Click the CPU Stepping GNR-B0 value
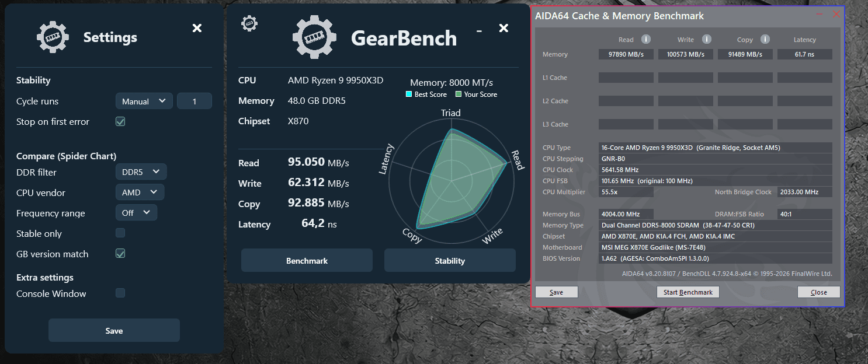The width and height of the screenshot is (868, 364). pos(716,159)
